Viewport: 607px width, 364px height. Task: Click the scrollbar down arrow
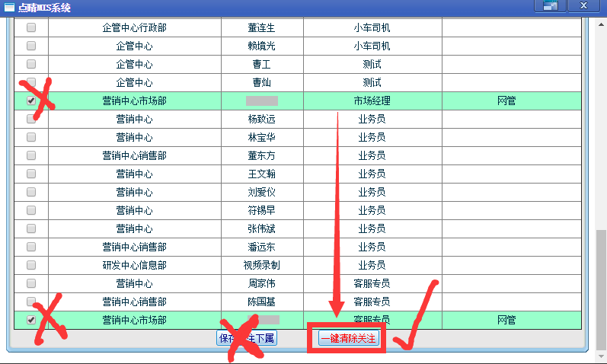click(x=601, y=356)
